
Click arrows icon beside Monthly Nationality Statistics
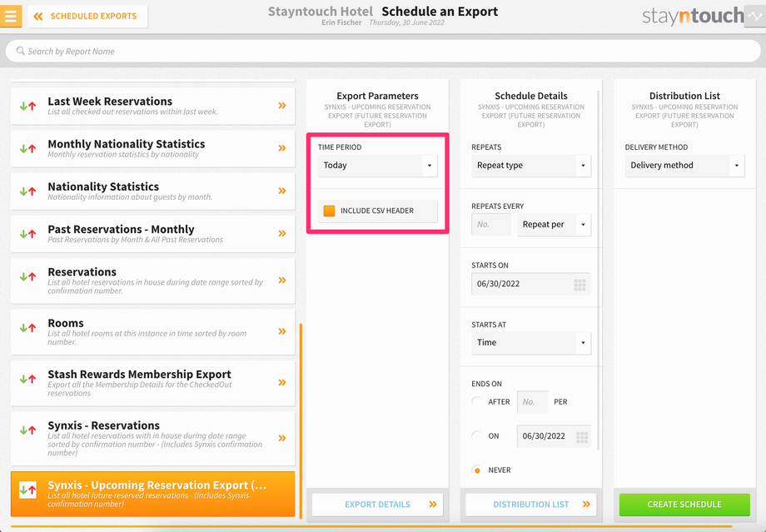point(27,148)
